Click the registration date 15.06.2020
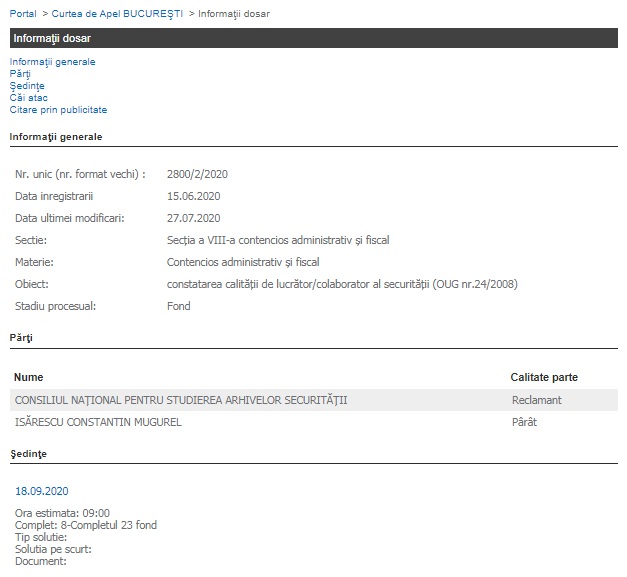The width and height of the screenshot is (627, 577). 193,196
